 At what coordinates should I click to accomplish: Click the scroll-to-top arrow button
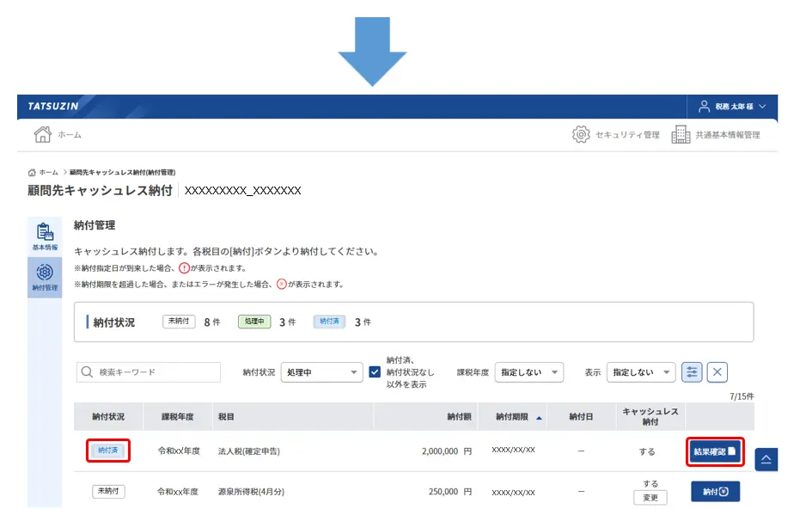pos(766,459)
